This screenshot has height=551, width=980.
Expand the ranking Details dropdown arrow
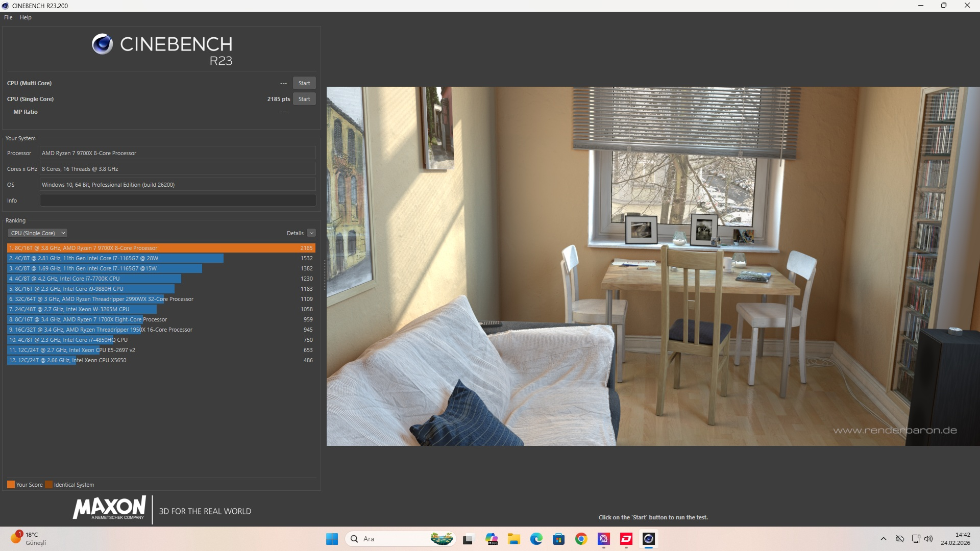(x=311, y=233)
